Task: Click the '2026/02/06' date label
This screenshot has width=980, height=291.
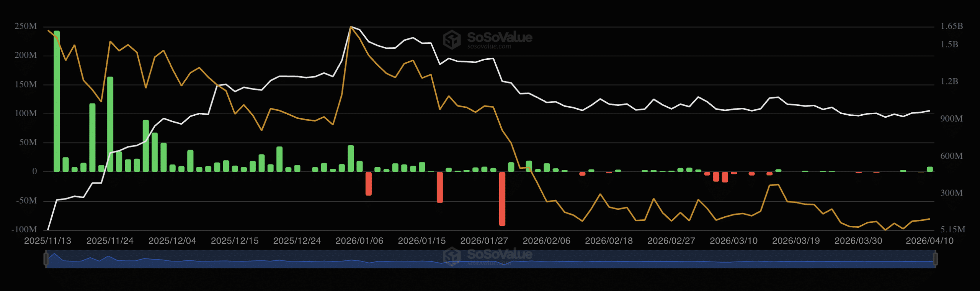Action: 547,241
